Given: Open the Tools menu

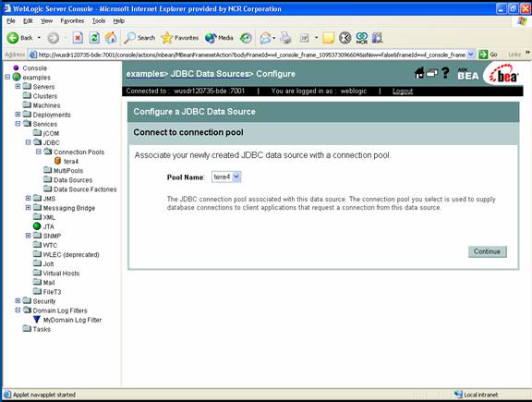Looking at the screenshot, I should point(99,21).
